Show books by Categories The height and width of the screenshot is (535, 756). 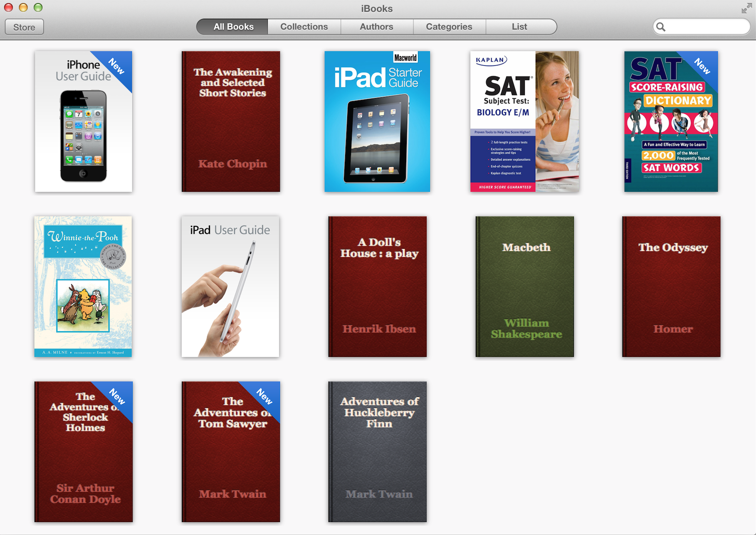[x=449, y=27]
